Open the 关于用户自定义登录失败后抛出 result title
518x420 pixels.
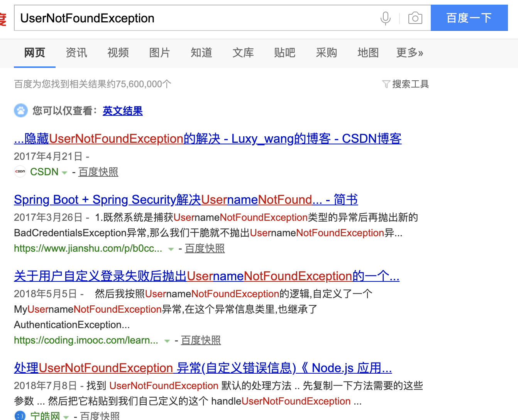click(207, 276)
